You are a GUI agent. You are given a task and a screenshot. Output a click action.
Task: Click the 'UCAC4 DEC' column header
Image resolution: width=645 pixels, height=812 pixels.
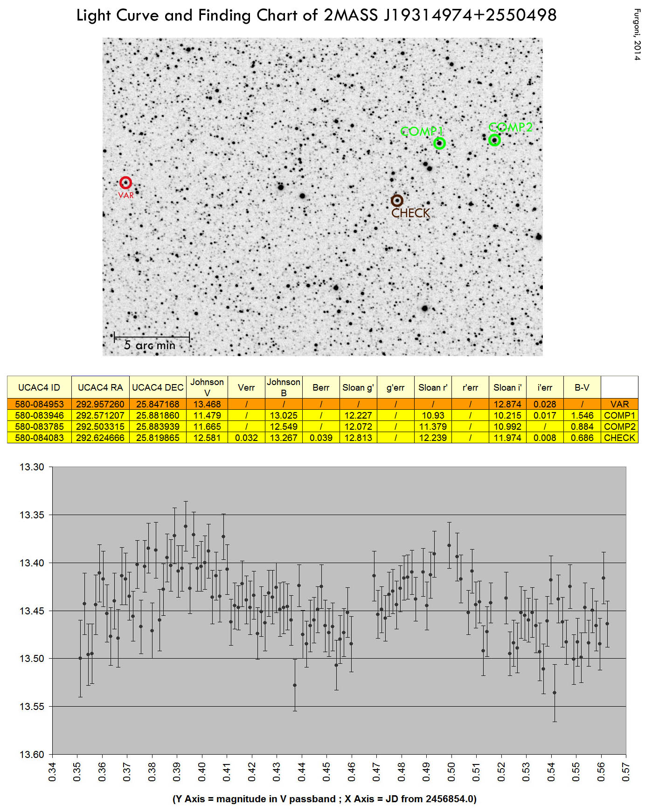158,387
